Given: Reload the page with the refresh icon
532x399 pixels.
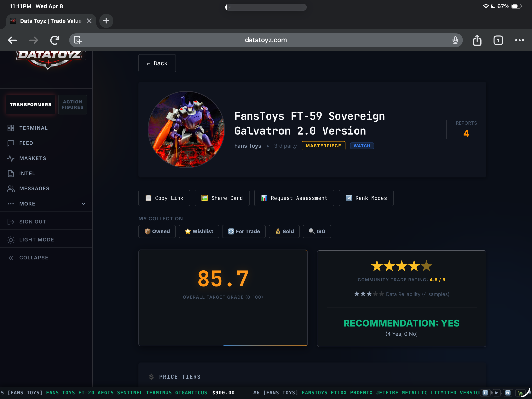Looking at the screenshot, I should (55, 40).
